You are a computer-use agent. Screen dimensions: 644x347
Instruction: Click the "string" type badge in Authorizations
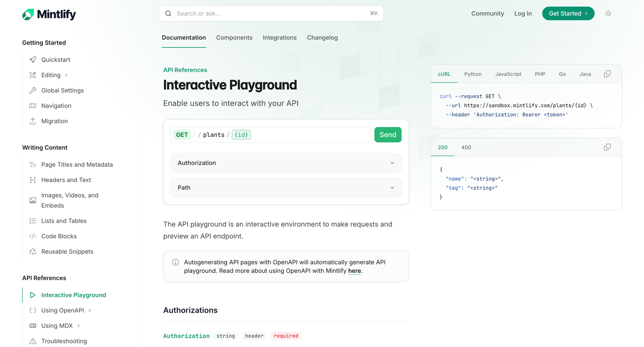(x=226, y=336)
